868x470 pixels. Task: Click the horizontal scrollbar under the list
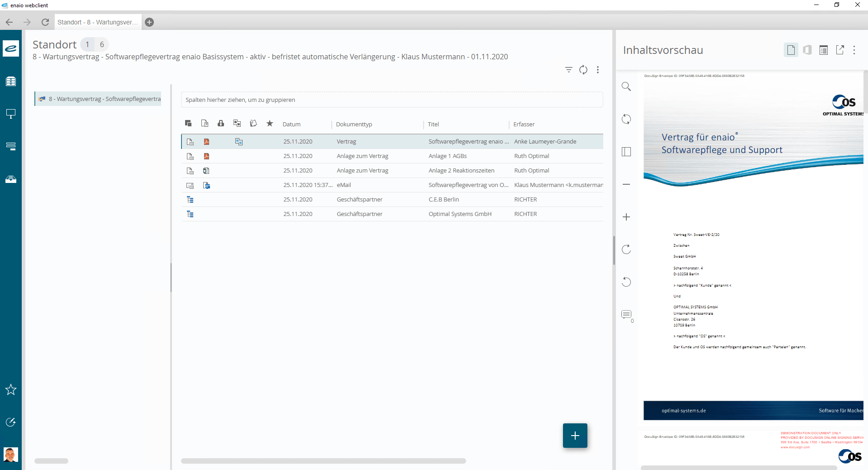pos(323,461)
